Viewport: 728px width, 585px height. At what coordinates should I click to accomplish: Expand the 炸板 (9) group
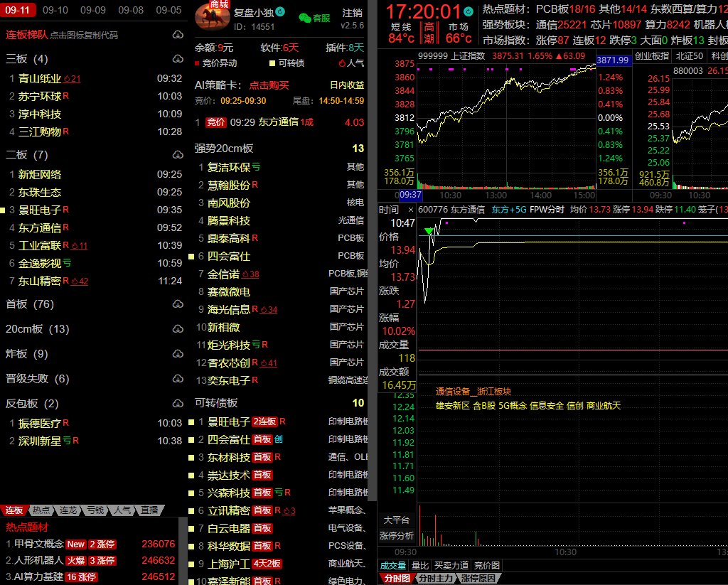point(26,354)
